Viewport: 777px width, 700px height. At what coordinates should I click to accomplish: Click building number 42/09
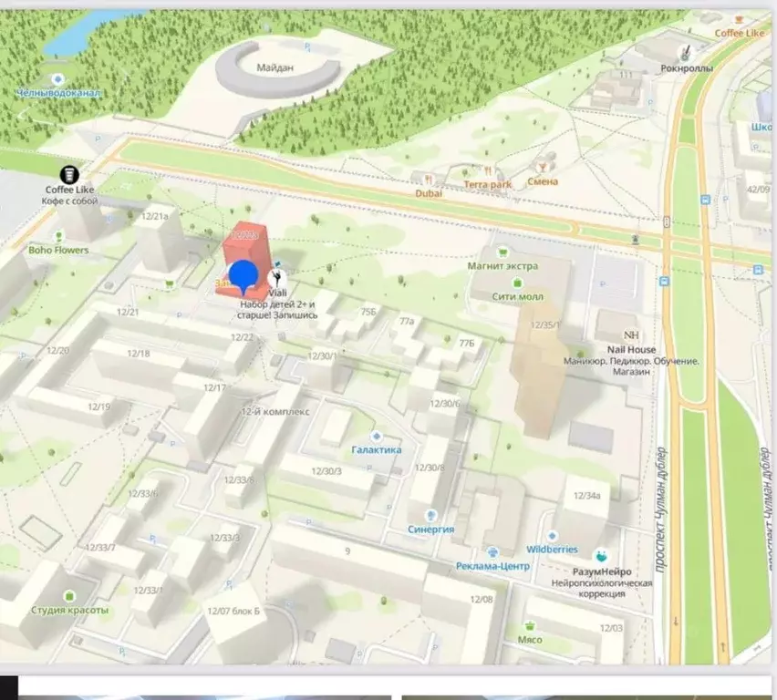tap(758, 190)
